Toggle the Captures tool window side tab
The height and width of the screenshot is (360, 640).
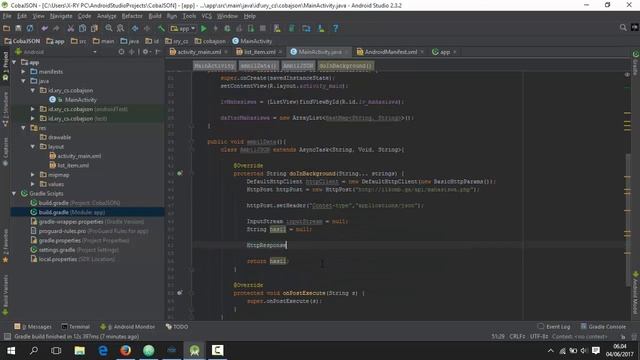[x=5, y=152]
